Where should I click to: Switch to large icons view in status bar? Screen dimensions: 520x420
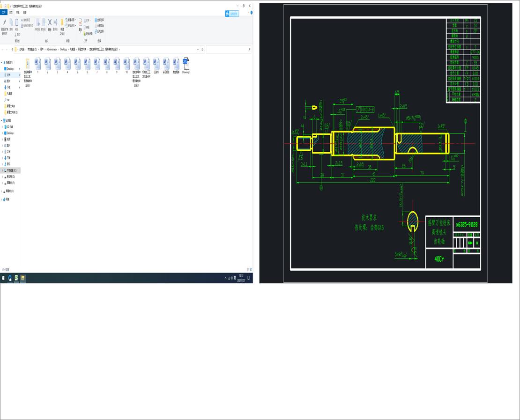click(x=251, y=270)
